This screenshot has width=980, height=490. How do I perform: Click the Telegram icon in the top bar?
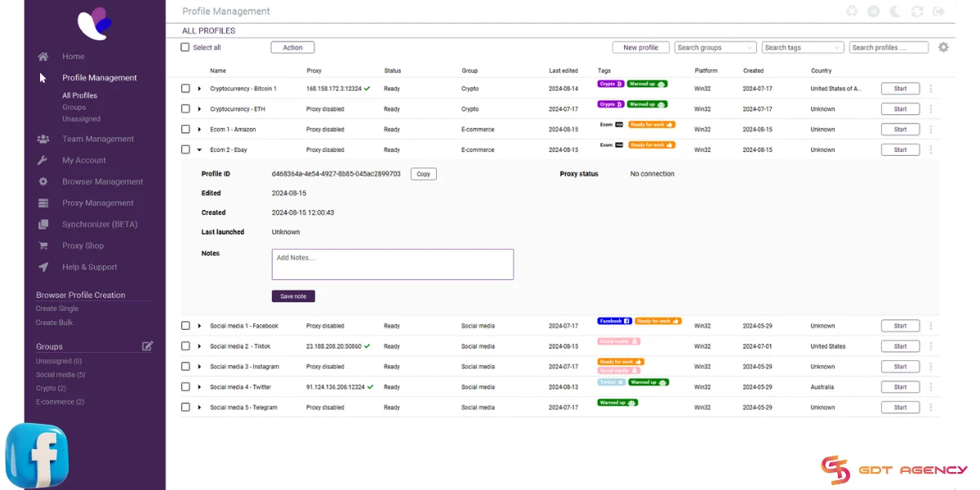[874, 11]
